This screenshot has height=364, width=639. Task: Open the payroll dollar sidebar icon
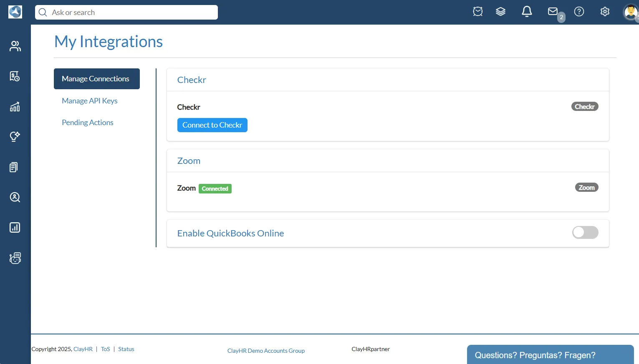pos(15,76)
